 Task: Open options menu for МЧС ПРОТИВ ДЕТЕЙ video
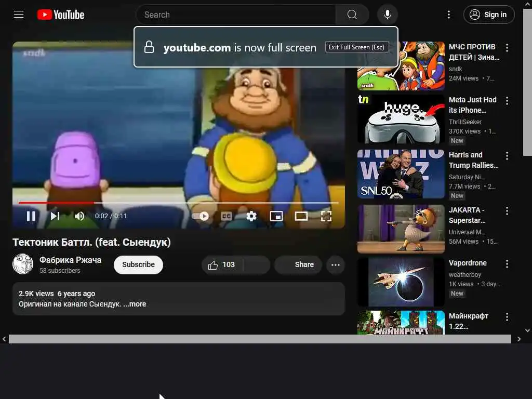(x=507, y=48)
